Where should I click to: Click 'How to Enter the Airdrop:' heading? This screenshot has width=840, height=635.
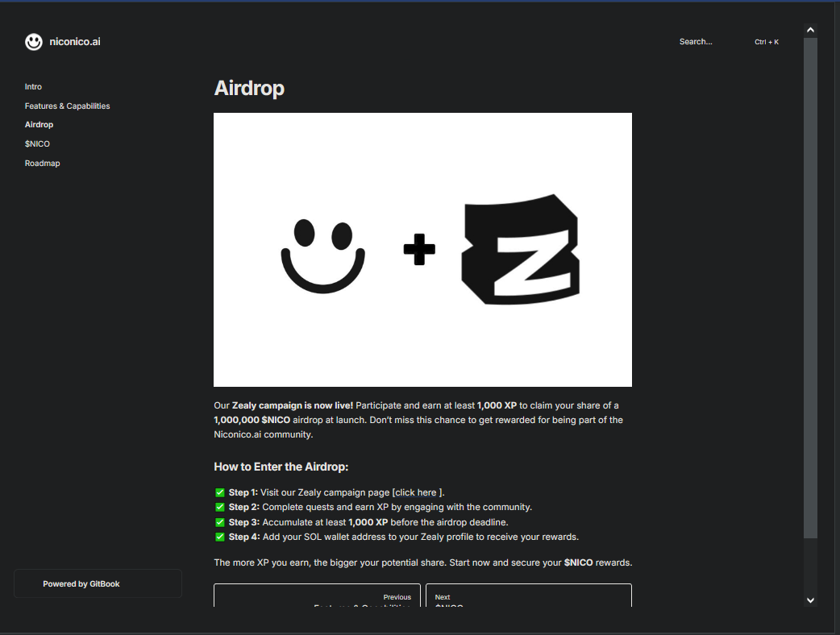point(281,467)
